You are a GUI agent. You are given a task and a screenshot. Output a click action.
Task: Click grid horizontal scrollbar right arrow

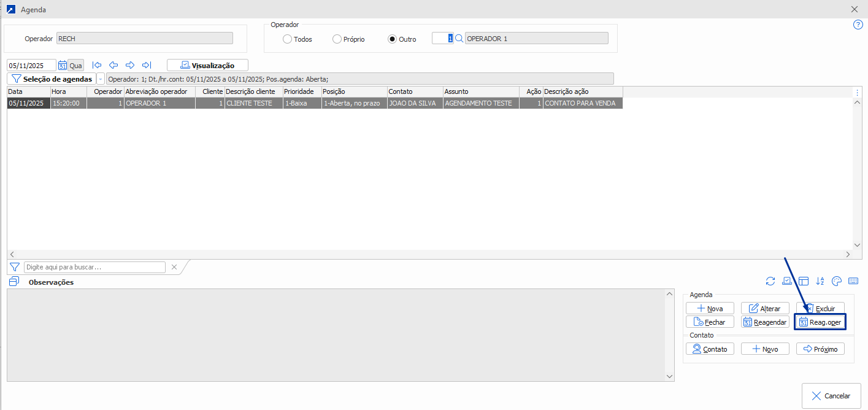(848, 254)
